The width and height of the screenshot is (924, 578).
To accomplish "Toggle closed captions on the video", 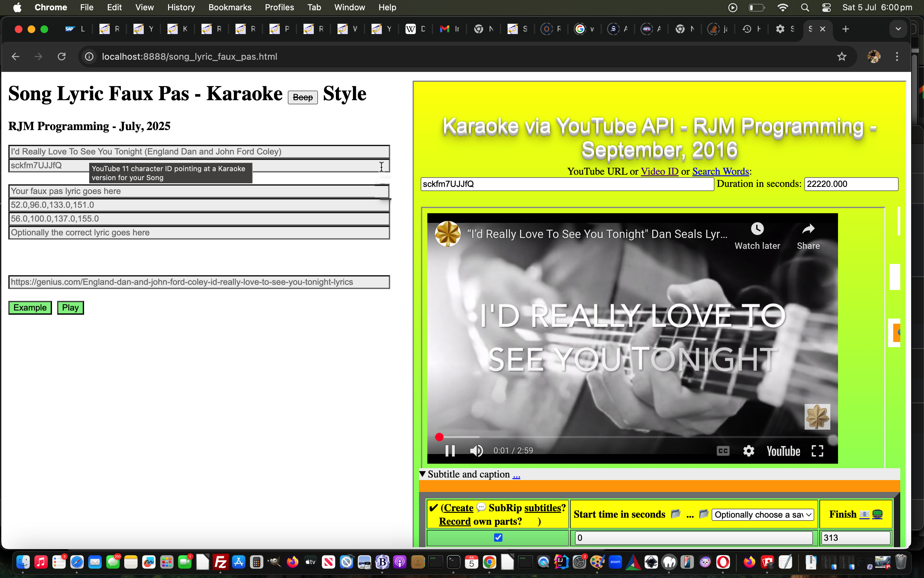I will click(x=723, y=451).
